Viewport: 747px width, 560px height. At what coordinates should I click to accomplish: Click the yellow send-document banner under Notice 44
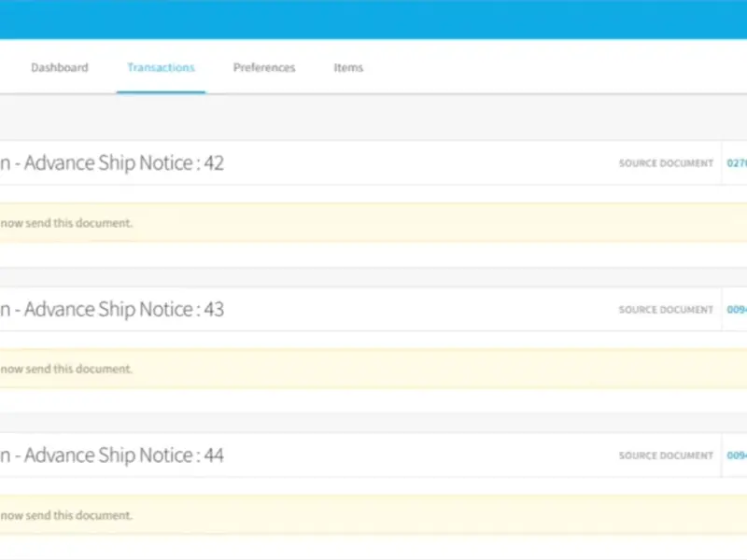373,514
